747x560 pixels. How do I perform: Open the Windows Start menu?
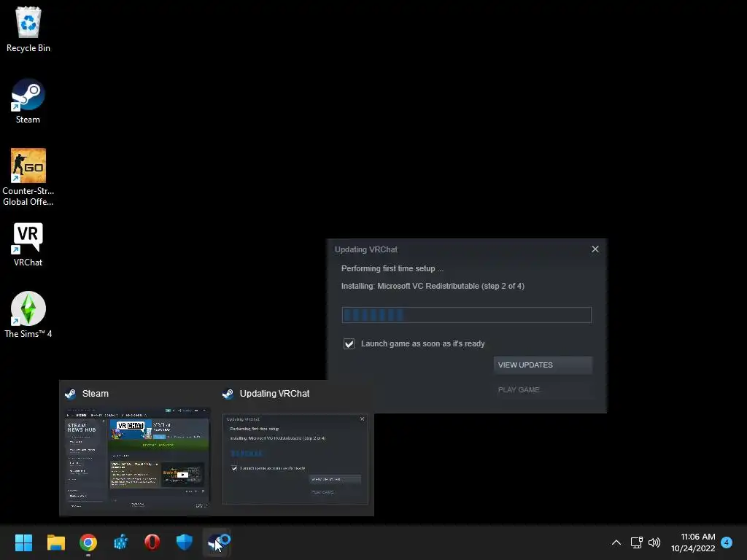(23, 542)
